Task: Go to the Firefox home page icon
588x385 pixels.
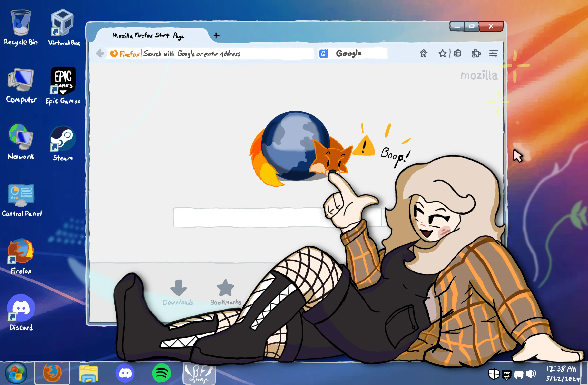Action: pyautogui.click(x=424, y=53)
